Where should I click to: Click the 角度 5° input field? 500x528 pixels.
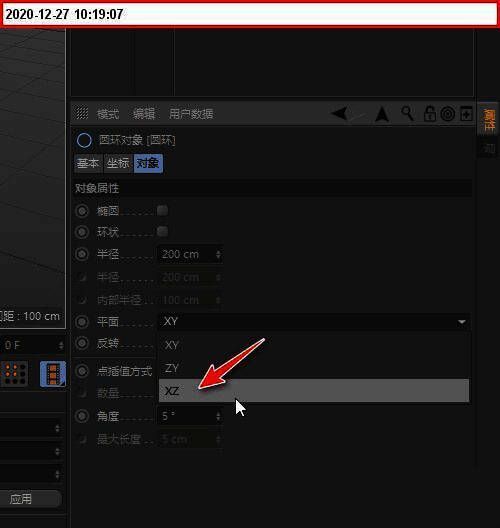(x=186, y=416)
